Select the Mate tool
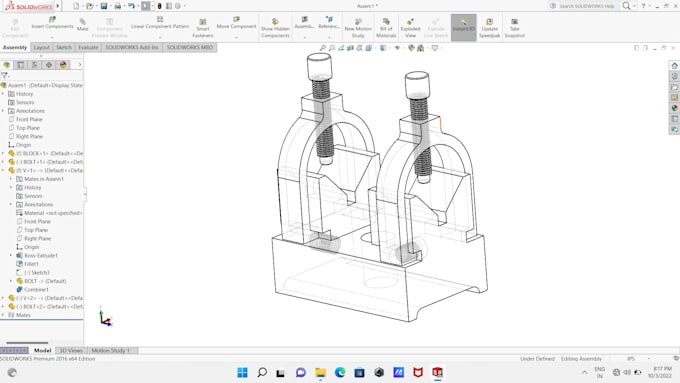 pos(82,24)
